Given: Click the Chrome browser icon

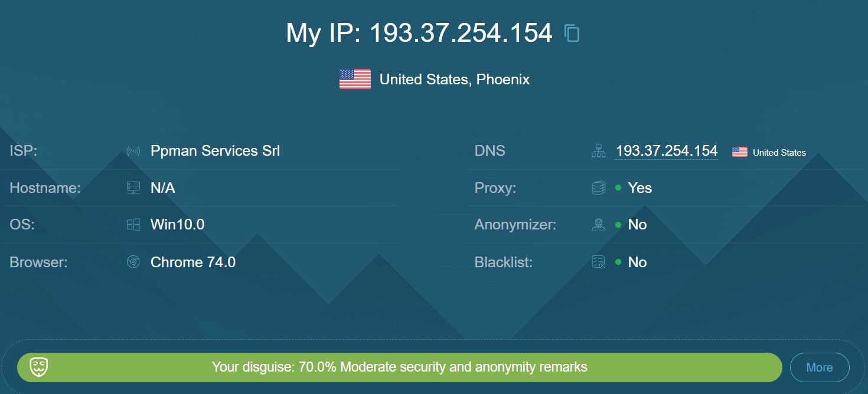Looking at the screenshot, I should click(x=133, y=262).
